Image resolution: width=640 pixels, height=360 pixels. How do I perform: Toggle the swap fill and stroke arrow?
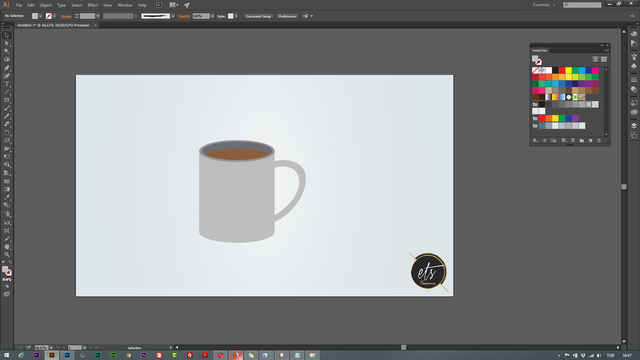pyautogui.click(x=10, y=262)
